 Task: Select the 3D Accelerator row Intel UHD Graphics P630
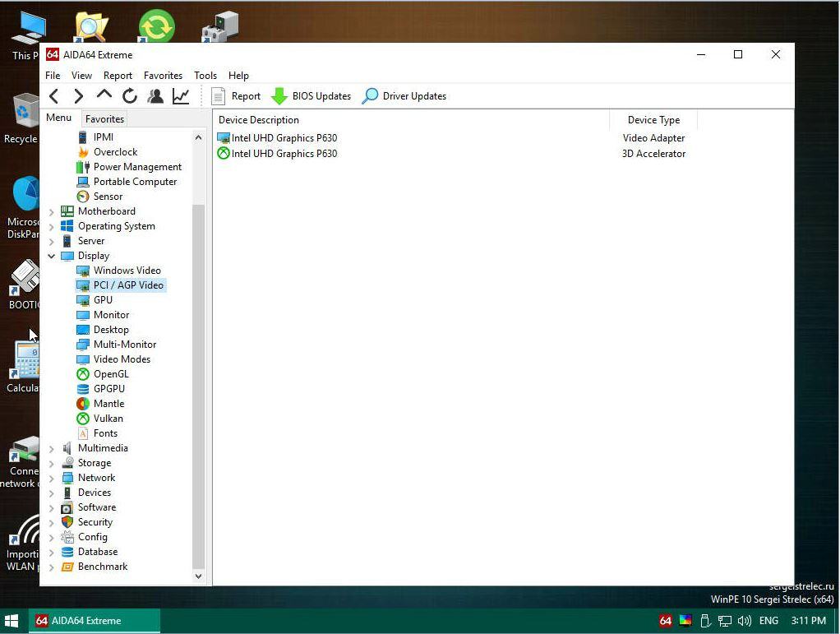[455, 153]
